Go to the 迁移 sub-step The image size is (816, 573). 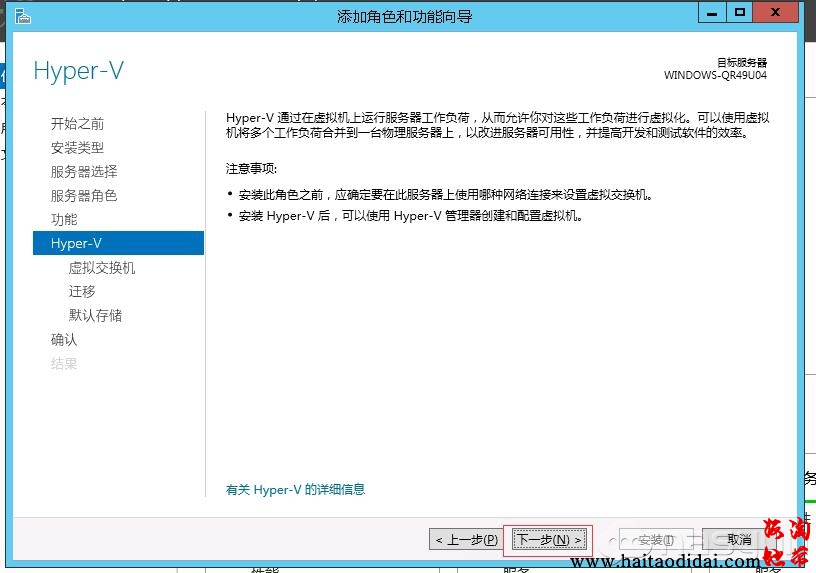pyautogui.click(x=82, y=291)
